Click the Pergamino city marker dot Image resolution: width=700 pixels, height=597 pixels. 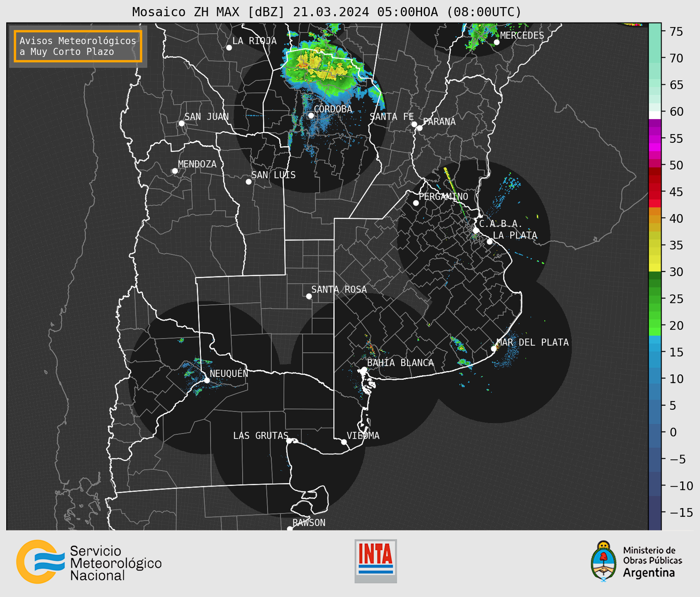pyautogui.click(x=416, y=203)
